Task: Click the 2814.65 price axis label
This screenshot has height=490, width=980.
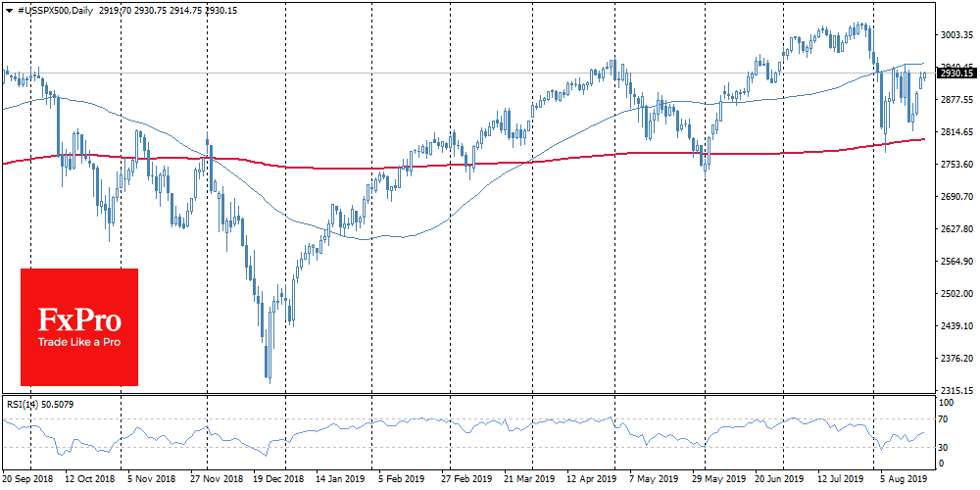Action: tap(955, 132)
